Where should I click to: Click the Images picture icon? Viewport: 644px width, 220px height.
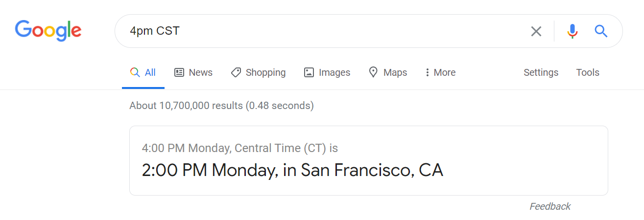tap(309, 72)
